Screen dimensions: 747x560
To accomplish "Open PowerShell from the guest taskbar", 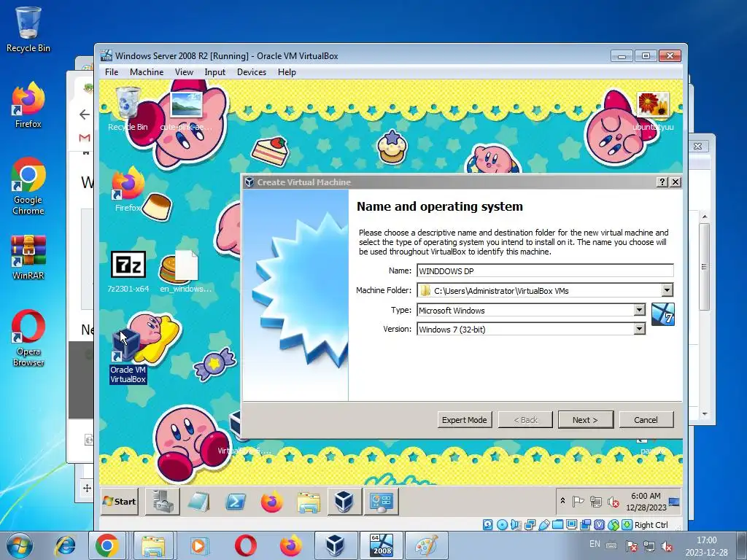I will [236, 502].
